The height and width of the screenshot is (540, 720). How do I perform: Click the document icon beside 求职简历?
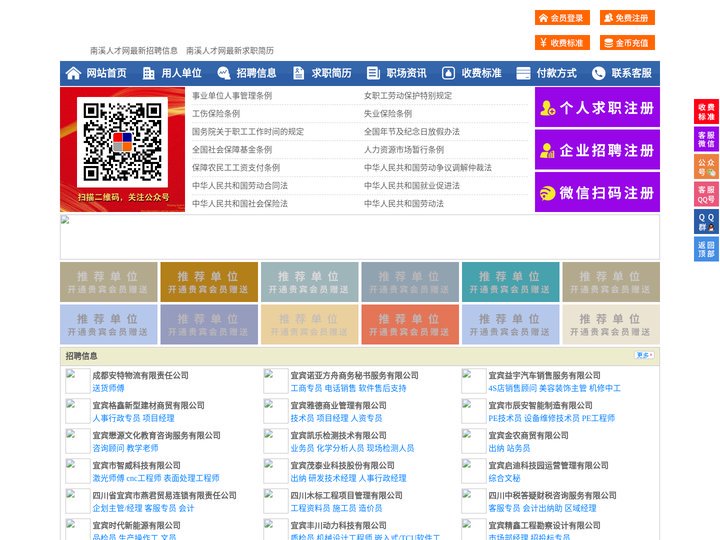298,73
